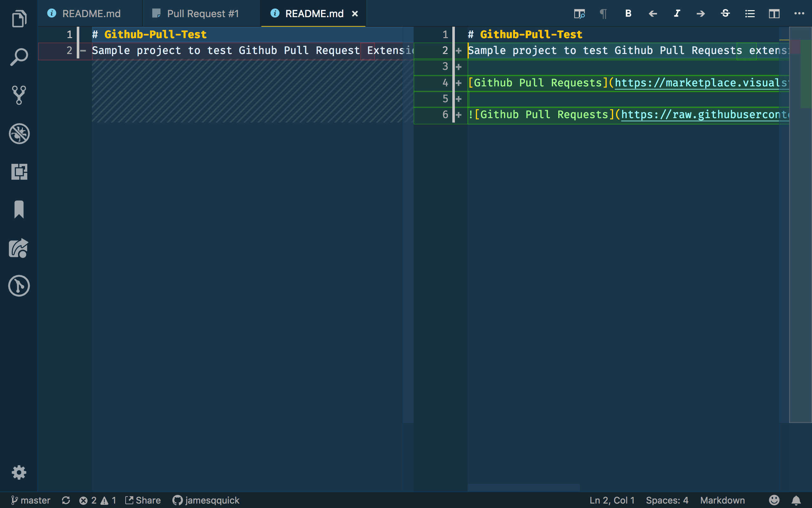The image size is (812, 508).
Task: Open the Search view in activity bar
Action: tap(19, 57)
